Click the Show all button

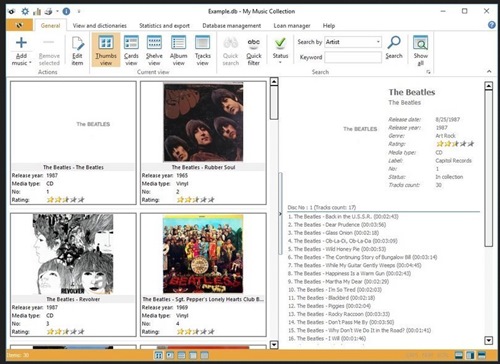click(421, 50)
